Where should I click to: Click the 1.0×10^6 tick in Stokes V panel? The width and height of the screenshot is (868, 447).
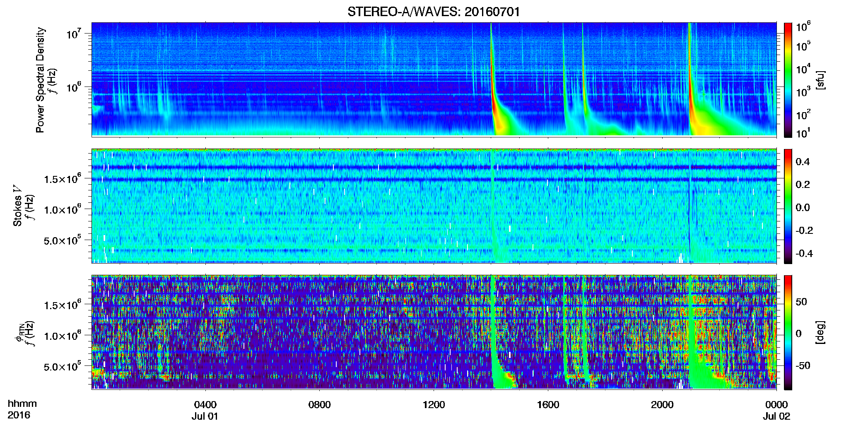point(62,209)
